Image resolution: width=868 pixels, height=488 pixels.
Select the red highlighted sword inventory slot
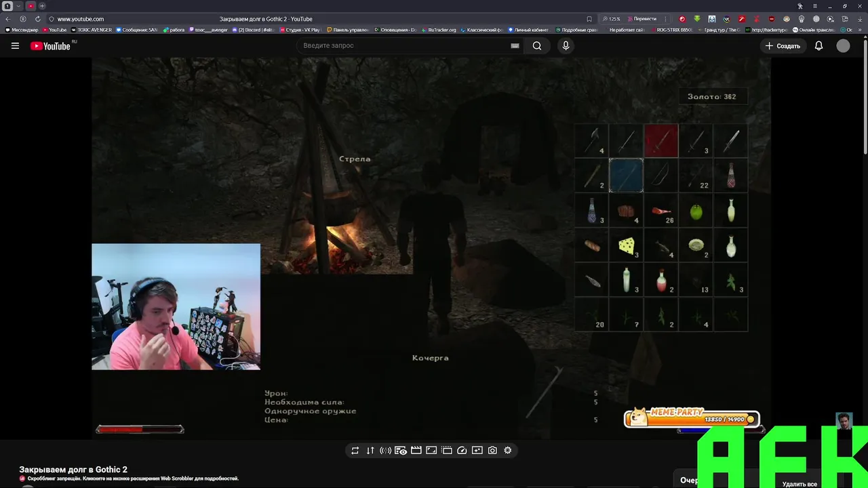[x=661, y=141]
